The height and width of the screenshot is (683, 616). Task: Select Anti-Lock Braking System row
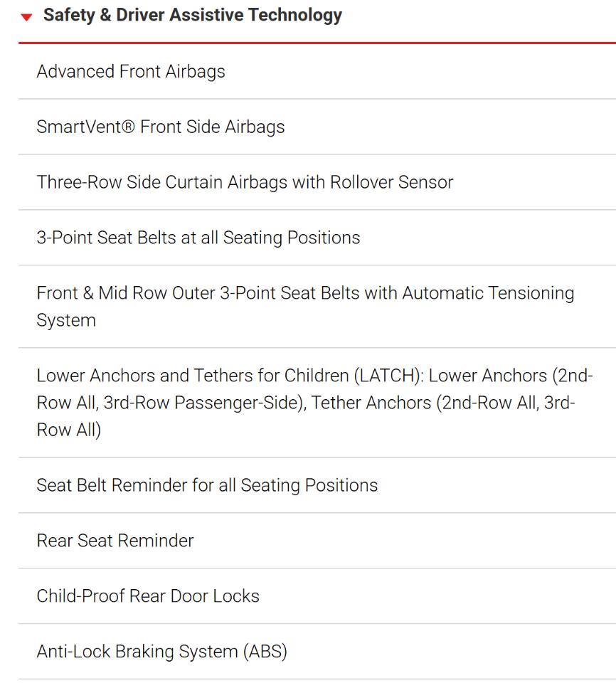317,651
